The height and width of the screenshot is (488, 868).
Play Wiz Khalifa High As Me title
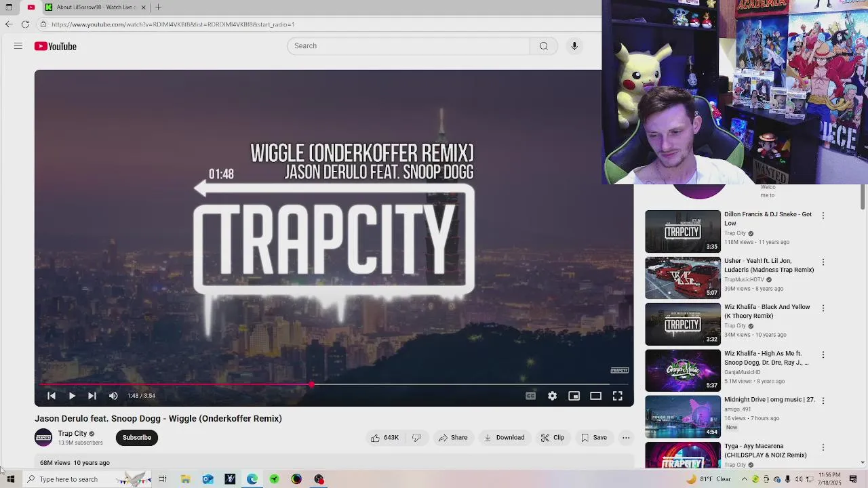coord(767,358)
